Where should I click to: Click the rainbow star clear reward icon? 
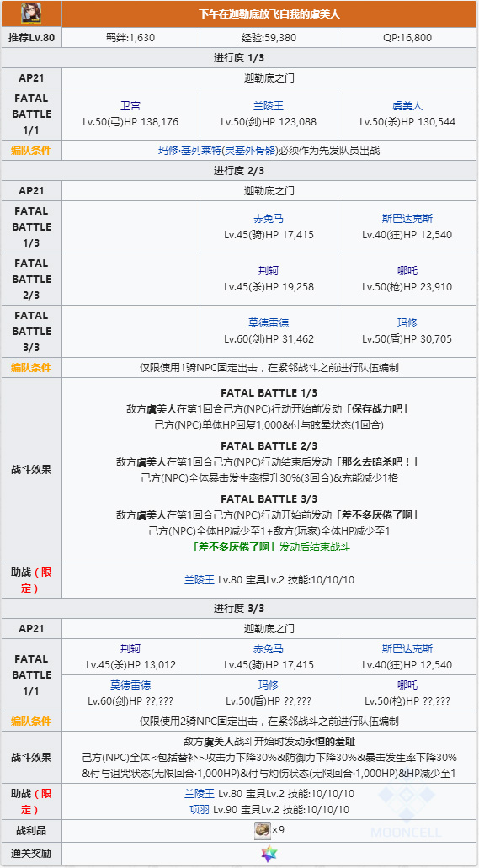[269, 855]
